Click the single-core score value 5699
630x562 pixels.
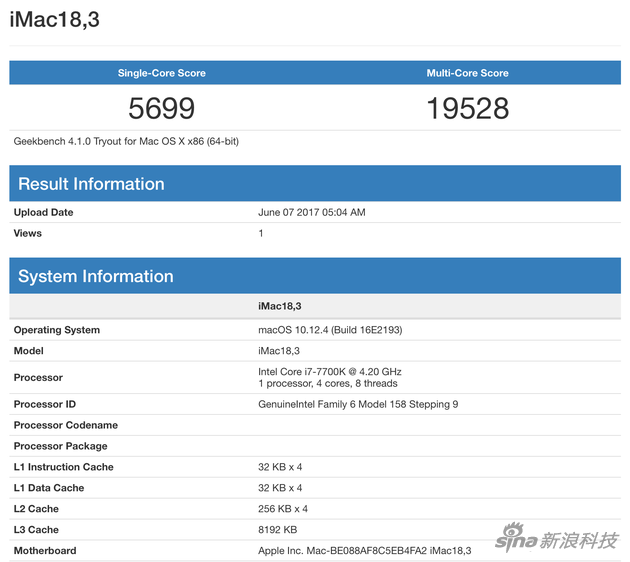[162, 108]
